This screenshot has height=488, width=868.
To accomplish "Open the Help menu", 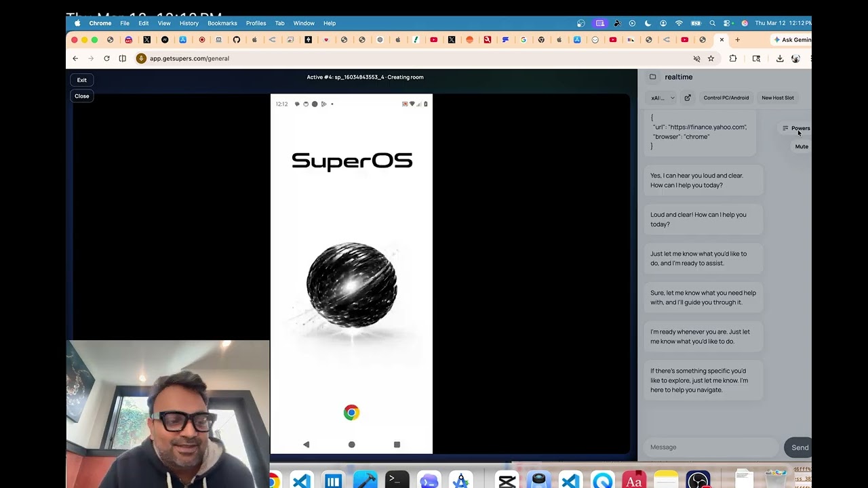I will coord(330,23).
